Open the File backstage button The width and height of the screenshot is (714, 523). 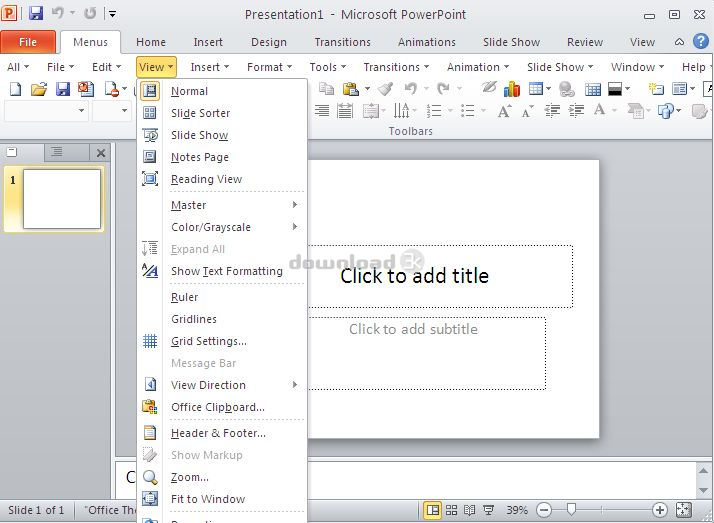coord(28,42)
